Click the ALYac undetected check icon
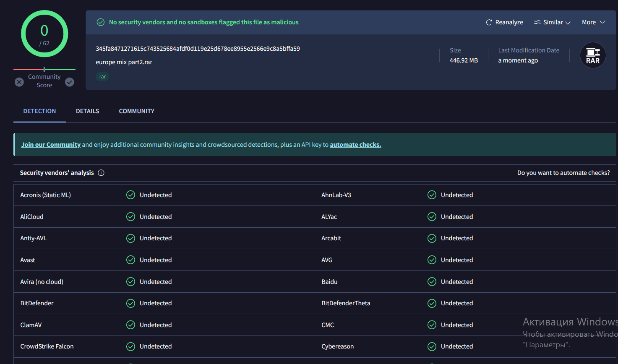 tap(432, 217)
